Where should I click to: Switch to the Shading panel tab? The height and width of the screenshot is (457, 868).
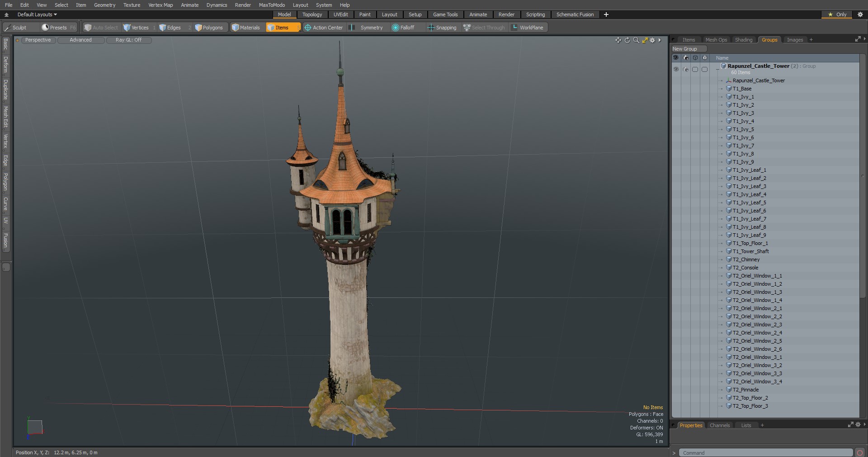(x=744, y=40)
